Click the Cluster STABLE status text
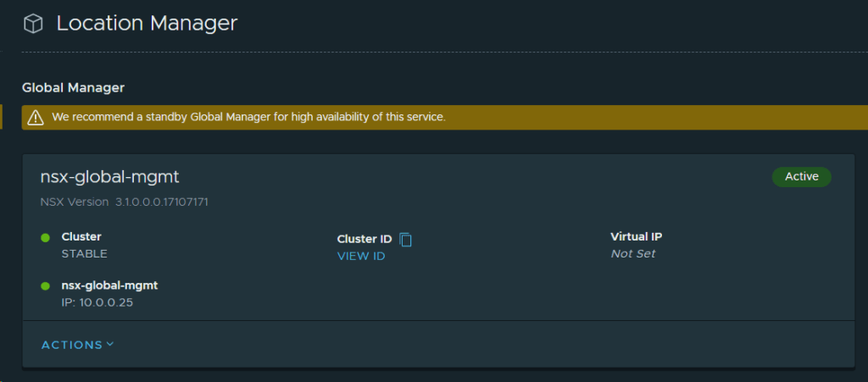 [x=85, y=253]
